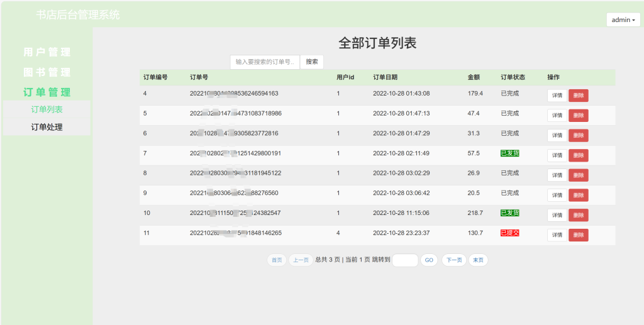
Task: Click the GO pagination button
Action: pos(429,260)
